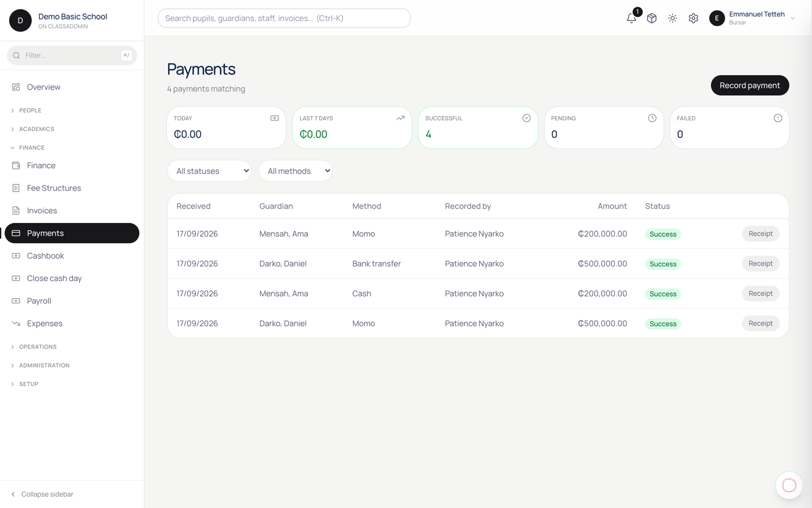Viewport: 812px width, 508px height.
Task: Click the Pending clock icon
Action: (x=652, y=118)
